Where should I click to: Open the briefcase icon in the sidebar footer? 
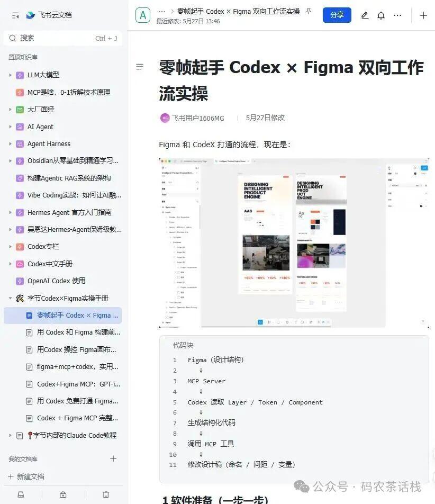(x=63, y=494)
